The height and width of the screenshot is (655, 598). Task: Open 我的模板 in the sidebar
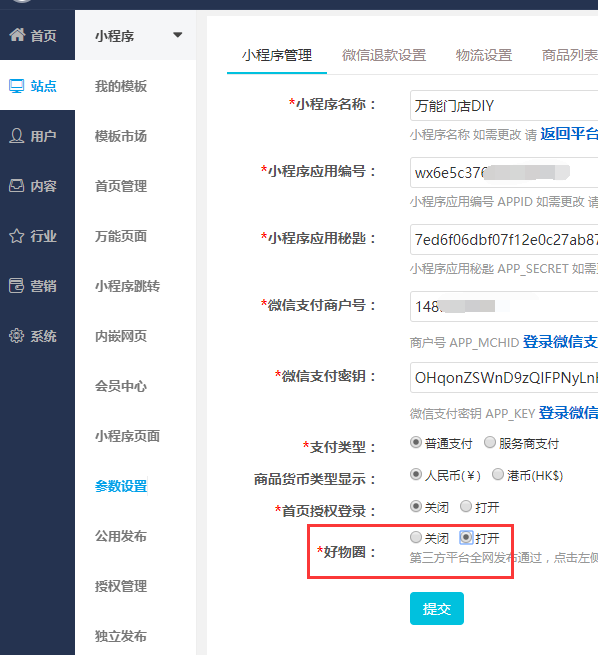121,86
